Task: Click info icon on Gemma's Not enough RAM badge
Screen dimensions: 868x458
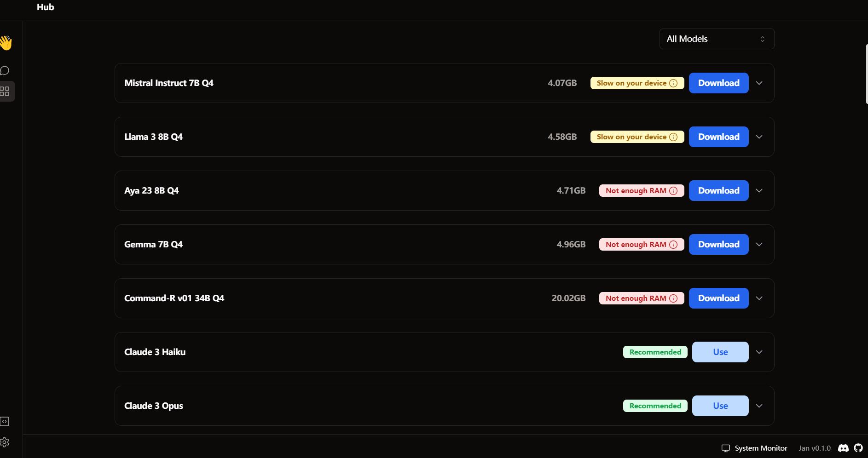Action: click(x=673, y=245)
